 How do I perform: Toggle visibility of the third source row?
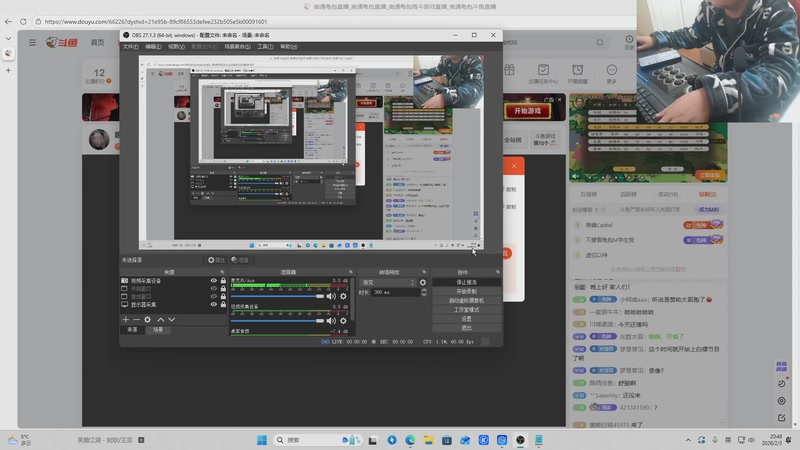pos(213,296)
